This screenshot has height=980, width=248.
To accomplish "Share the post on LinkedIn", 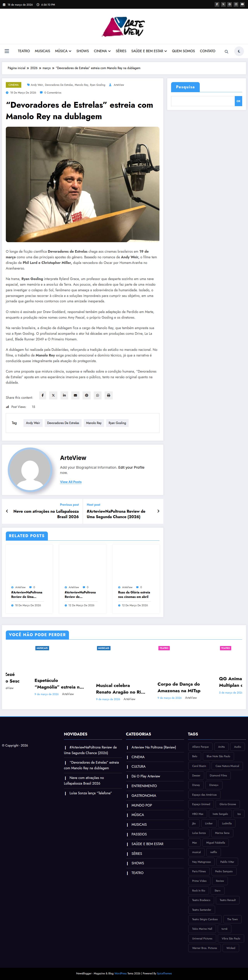I will coord(64,395).
